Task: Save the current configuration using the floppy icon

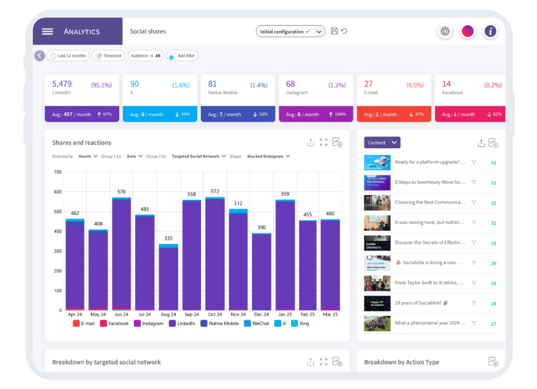Action: pyautogui.click(x=334, y=31)
